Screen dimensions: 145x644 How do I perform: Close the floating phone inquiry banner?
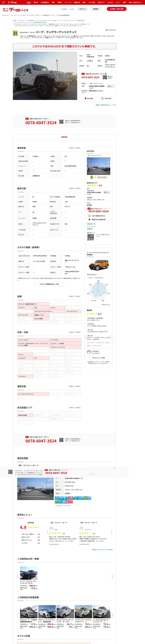pyautogui.click(x=115, y=468)
